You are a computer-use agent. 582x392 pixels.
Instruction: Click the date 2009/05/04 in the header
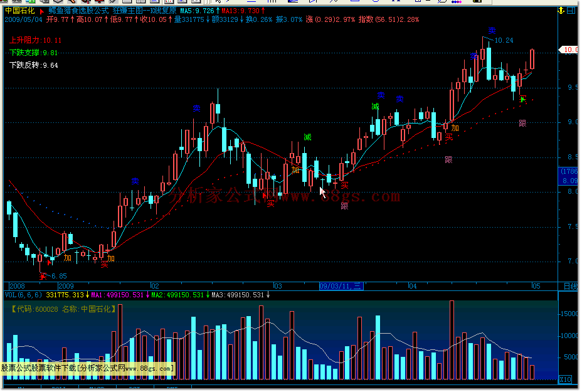pyautogui.click(x=24, y=19)
